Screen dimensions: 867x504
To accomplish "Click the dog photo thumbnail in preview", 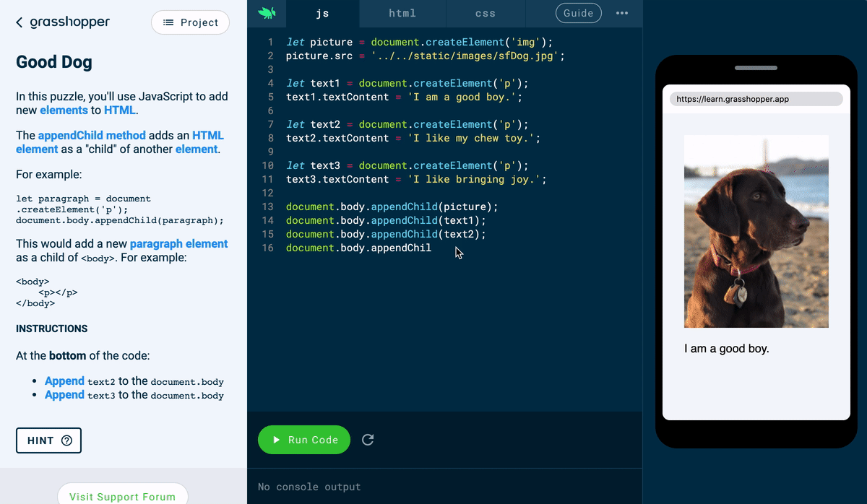I will click(756, 231).
